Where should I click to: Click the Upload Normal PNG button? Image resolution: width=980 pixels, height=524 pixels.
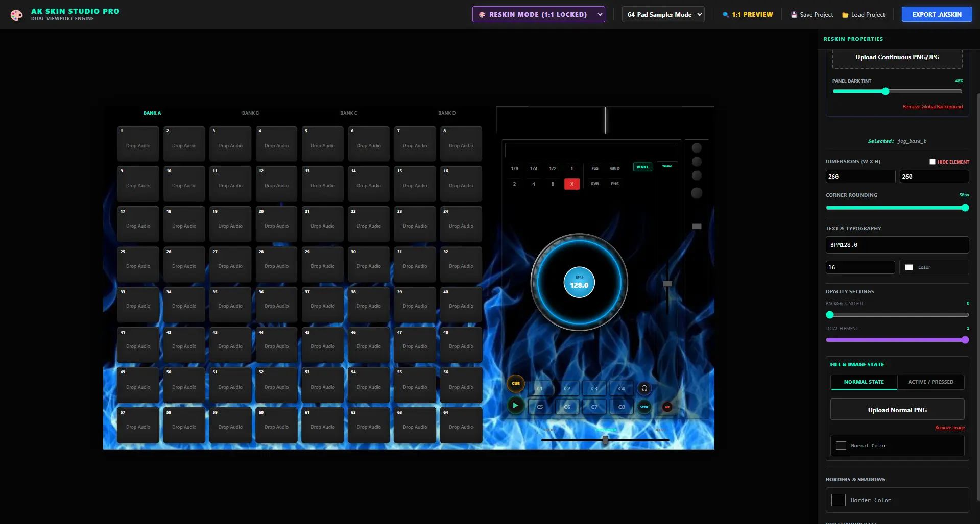pos(897,410)
